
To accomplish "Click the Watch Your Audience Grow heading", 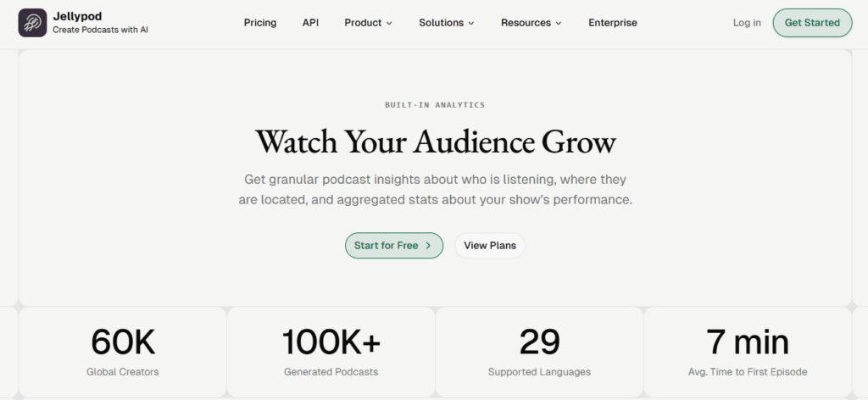I will 435,142.
